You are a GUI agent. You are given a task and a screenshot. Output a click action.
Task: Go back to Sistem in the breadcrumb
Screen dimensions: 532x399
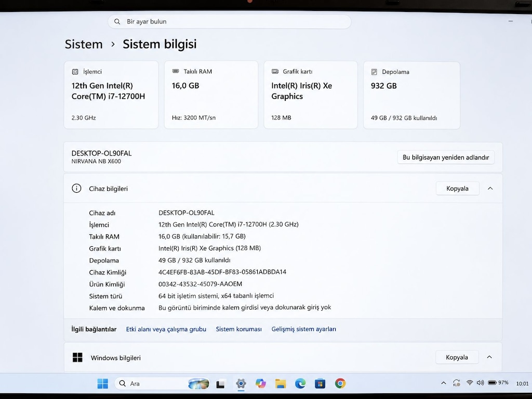click(x=84, y=44)
